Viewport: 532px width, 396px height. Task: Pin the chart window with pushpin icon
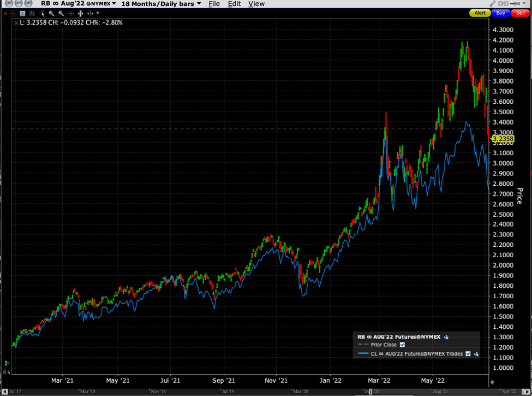click(515, 3)
